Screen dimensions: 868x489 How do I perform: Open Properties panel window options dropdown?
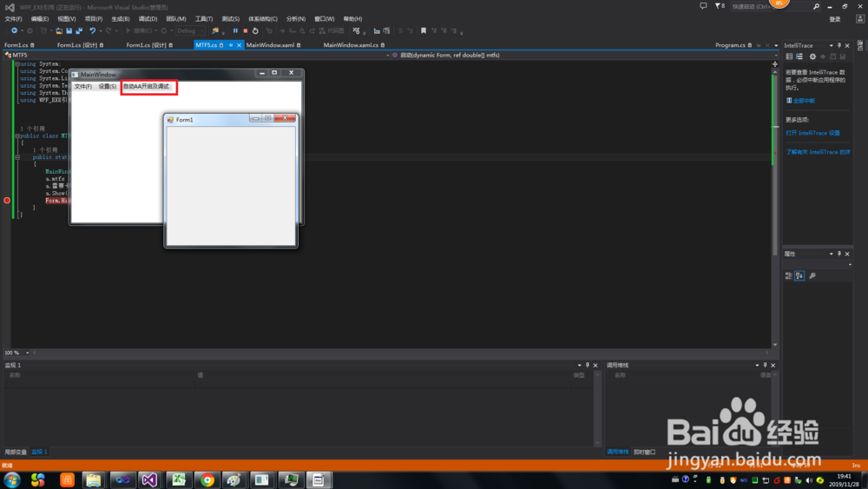point(831,254)
